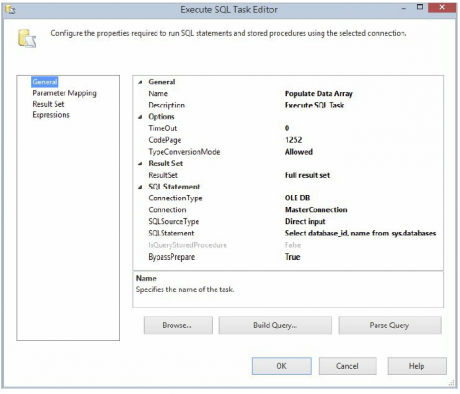Click the Connection property label
Viewport: 460px width, 394px height.
[167, 210]
